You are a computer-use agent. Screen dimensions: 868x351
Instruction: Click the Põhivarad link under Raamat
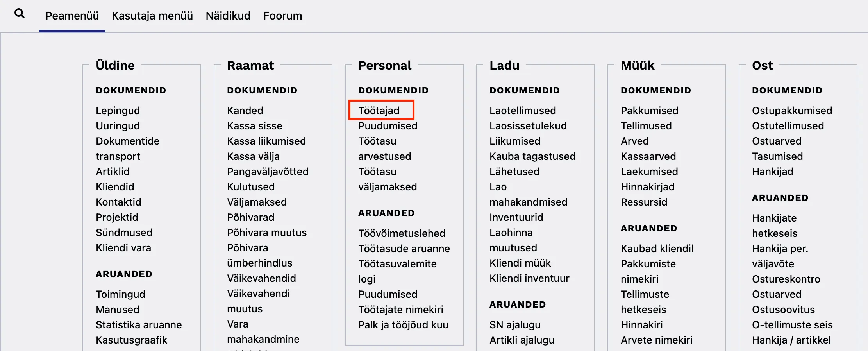point(250,217)
